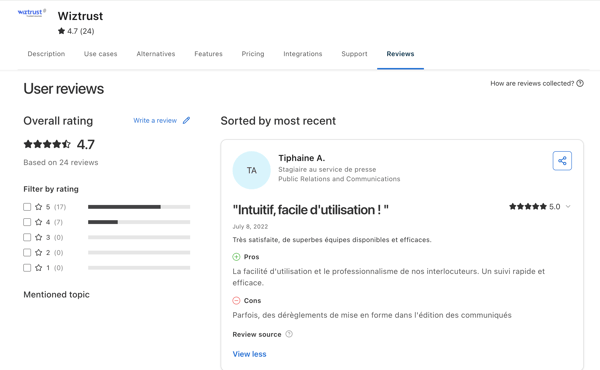
Task: Click How are reviews collected link
Action: click(x=532, y=83)
